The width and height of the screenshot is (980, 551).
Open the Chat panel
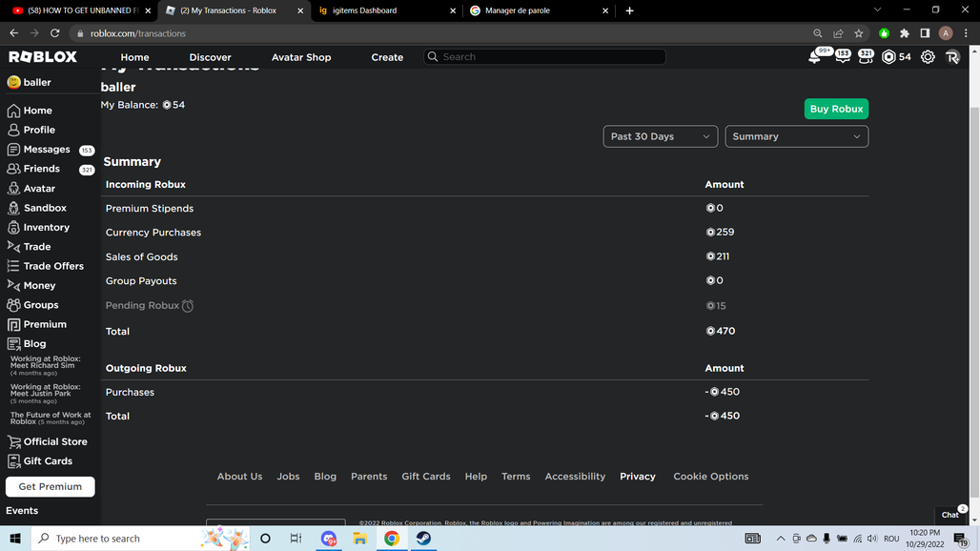(950, 515)
